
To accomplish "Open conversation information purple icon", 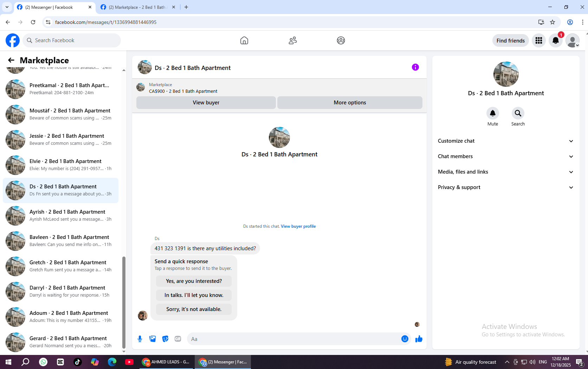I will [415, 67].
